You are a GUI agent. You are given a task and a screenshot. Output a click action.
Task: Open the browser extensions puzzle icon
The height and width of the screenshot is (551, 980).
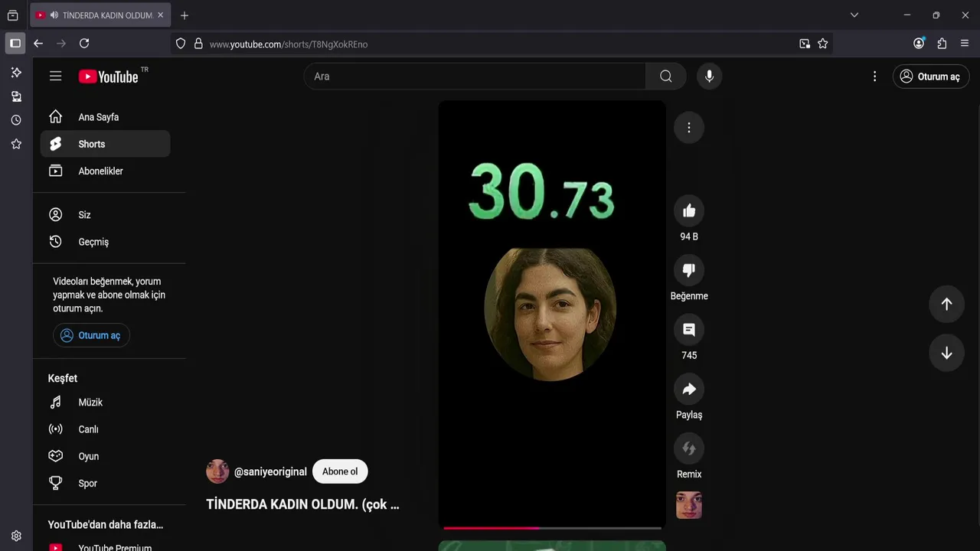click(942, 44)
